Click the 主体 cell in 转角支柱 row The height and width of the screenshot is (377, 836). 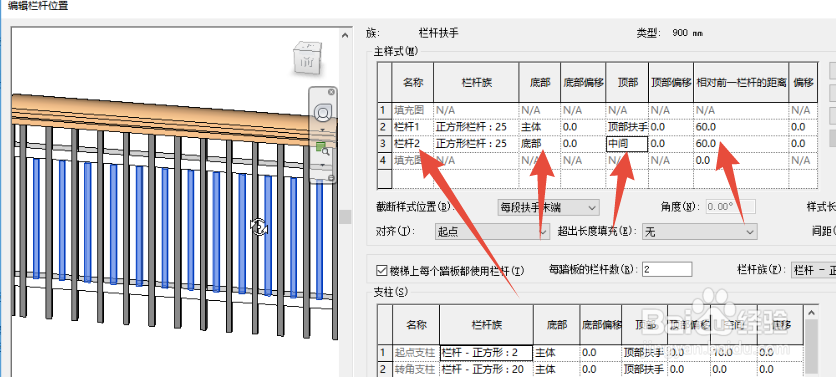point(557,369)
